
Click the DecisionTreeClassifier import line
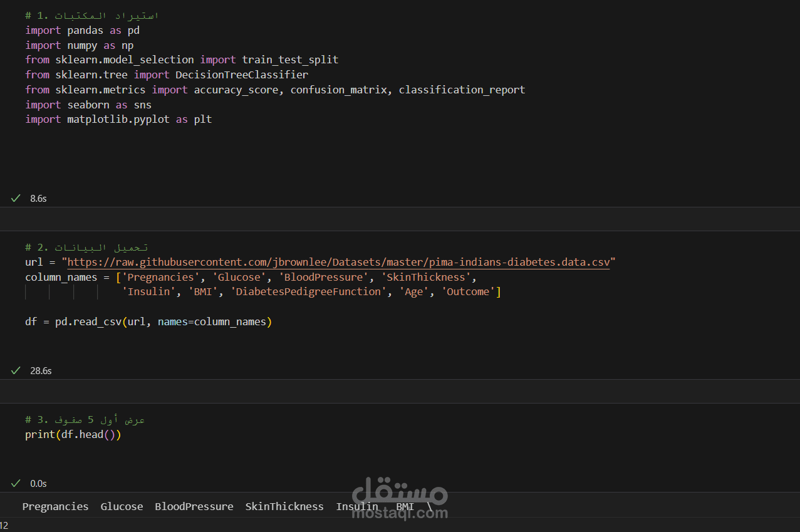click(x=167, y=75)
